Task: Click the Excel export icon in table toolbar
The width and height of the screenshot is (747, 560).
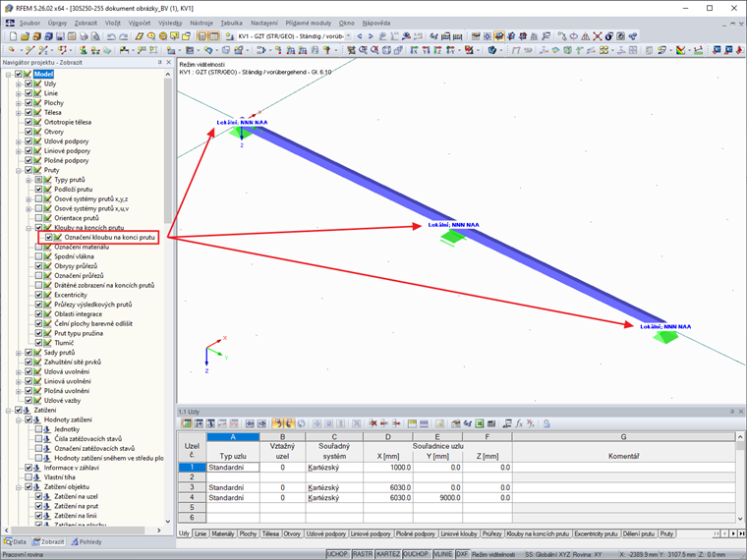Action: pyautogui.click(x=480, y=423)
